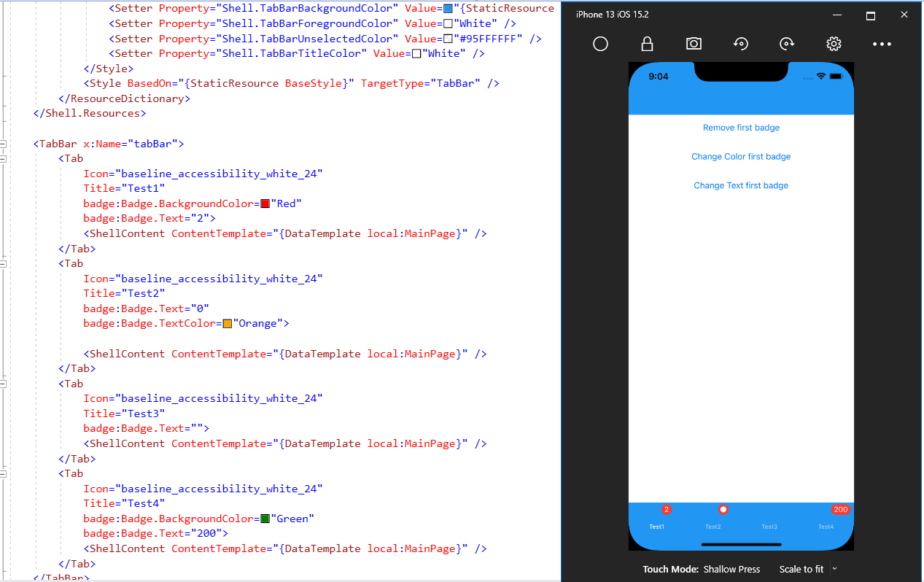Click the Wi-Fi icon in phone status bar
The width and height of the screenshot is (924, 582).
[x=820, y=77]
